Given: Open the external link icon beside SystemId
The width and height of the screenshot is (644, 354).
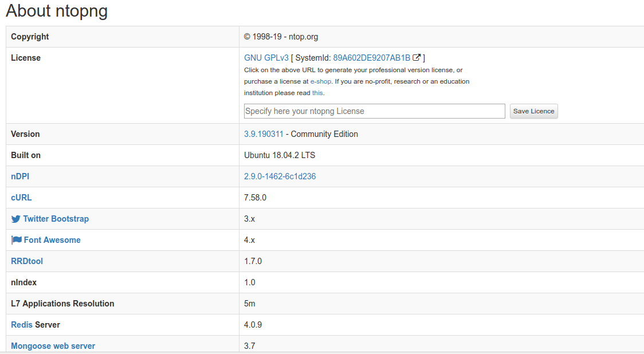Looking at the screenshot, I should point(417,57).
